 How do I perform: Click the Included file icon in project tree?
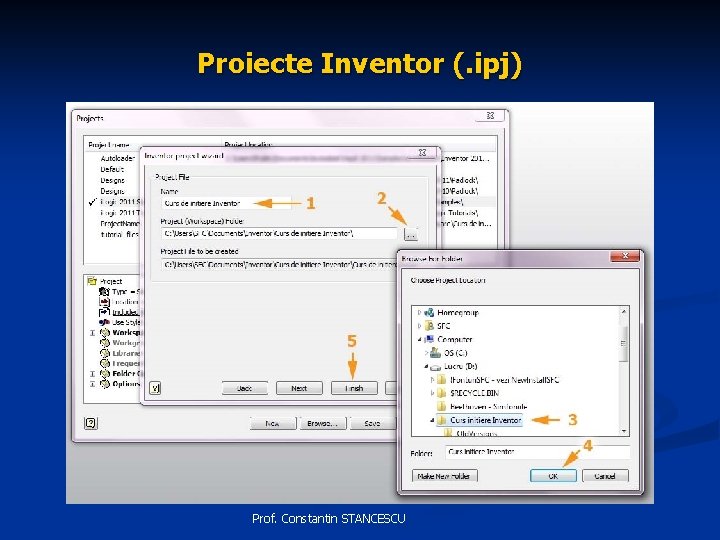coord(104,312)
